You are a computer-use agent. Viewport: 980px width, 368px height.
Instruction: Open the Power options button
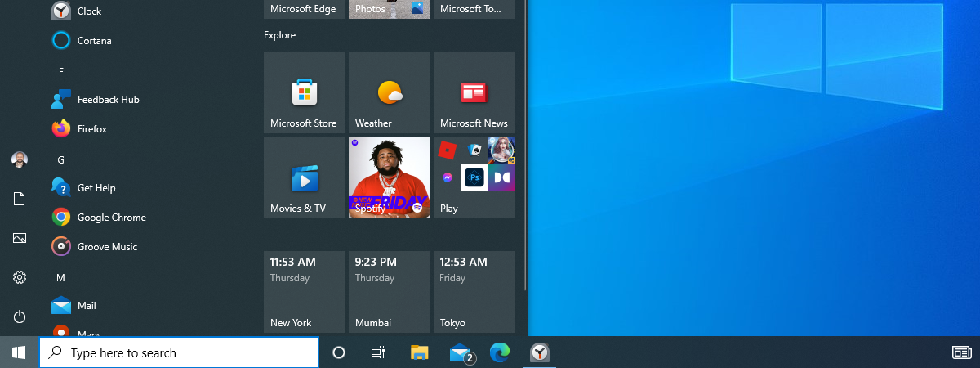pos(20,316)
